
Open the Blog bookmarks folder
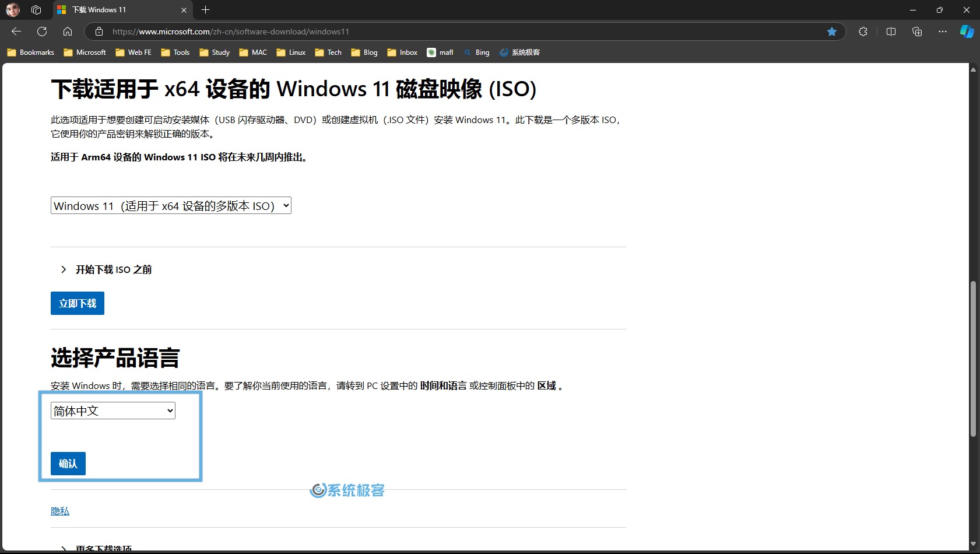(364, 52)
